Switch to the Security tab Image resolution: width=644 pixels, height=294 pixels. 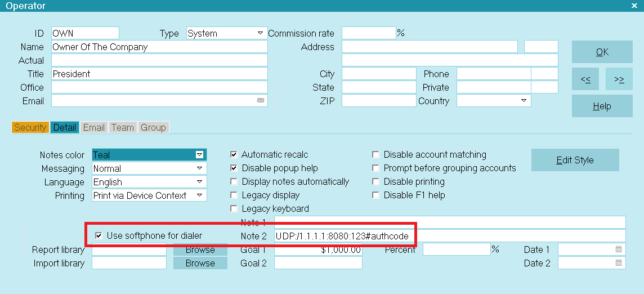(30, 127)
